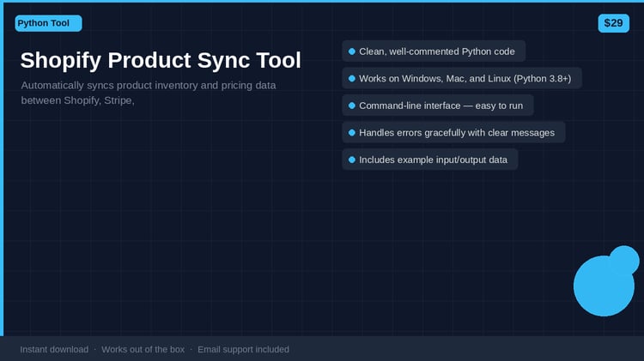The width and height of the screenshot is (644, 361).
Task: Select 'Works on Windows, Mac, and Linux' feature
Action: [462, 78]
